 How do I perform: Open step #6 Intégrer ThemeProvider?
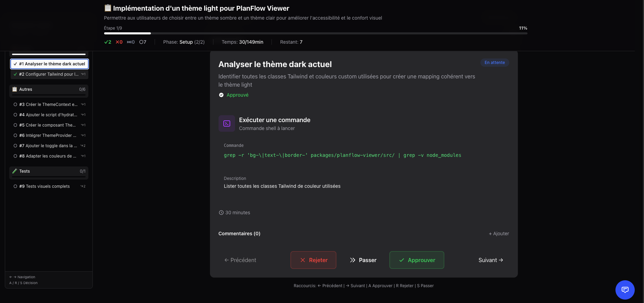(x=49, y=136)
